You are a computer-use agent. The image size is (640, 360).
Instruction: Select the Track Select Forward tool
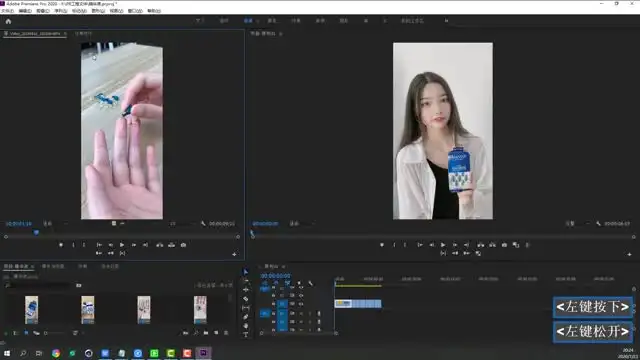pos(245,281)
